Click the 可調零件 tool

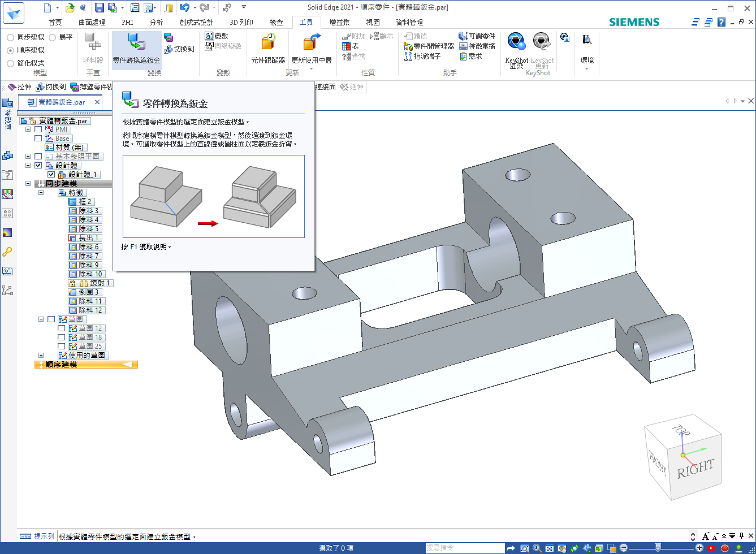477,36
